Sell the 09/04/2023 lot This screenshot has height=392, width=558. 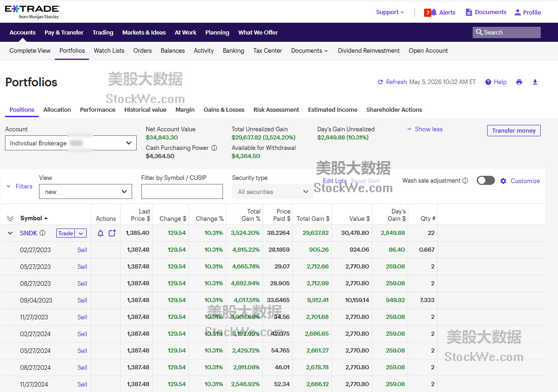point(82,300)
